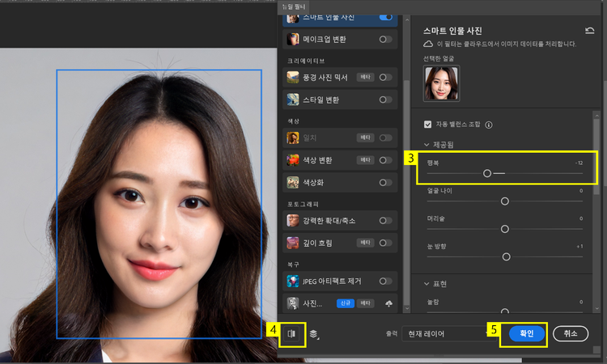Click the reset arrow icon beside 스마트 인물 사진 heading
The height and width of the screenshot is (364, 607).
pos(589,31)
